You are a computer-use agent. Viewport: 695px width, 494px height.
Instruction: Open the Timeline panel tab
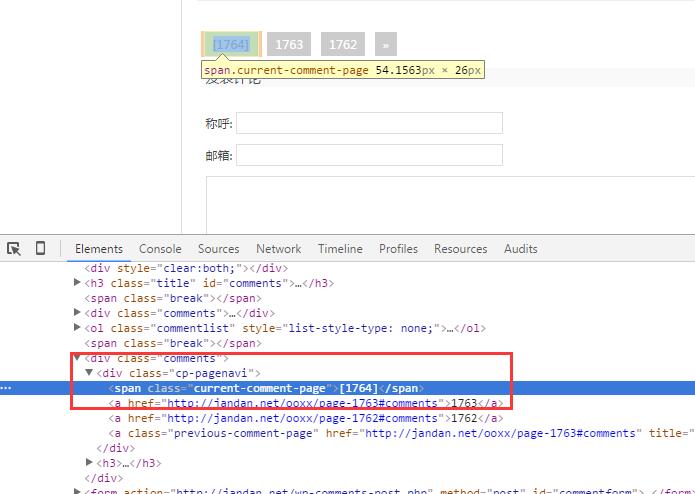point(340,249)
